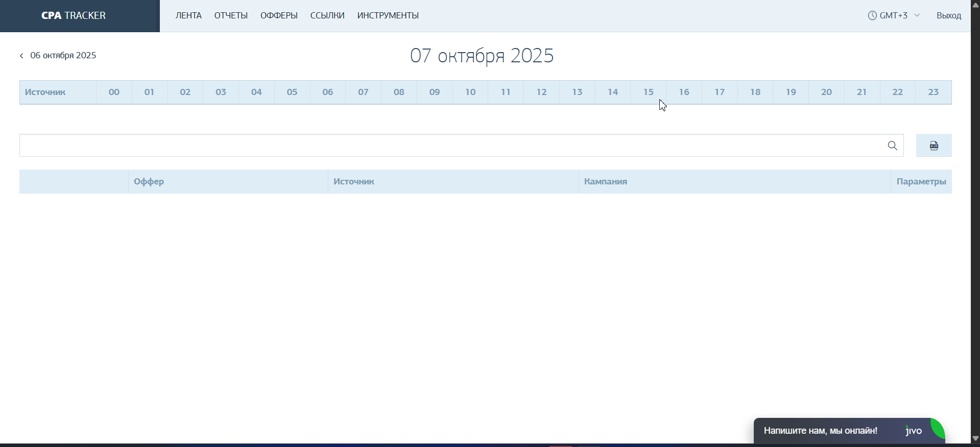This screenshot has height=447, width=980.
Task: Sort by the Оффер column header
Action: [x=149, y=182]
